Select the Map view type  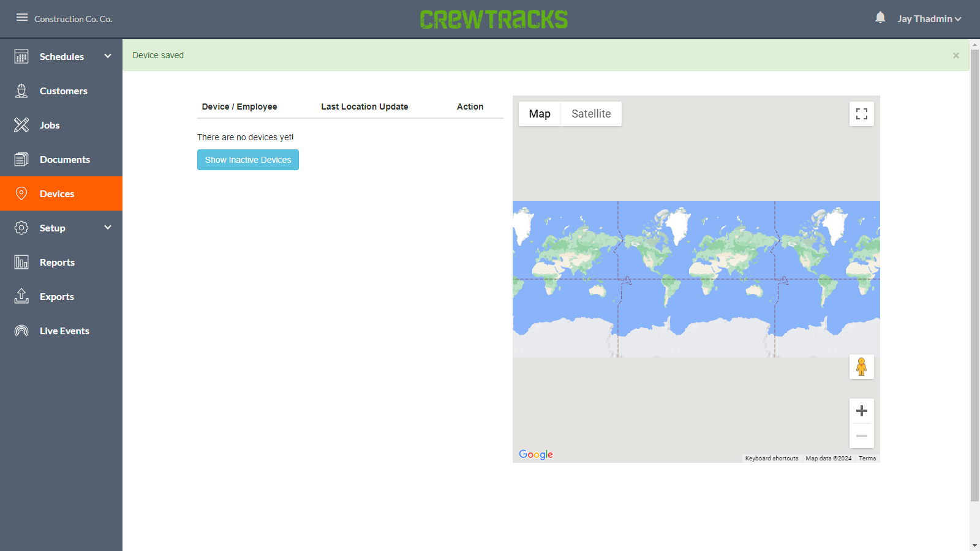click(x=540, y=114)
